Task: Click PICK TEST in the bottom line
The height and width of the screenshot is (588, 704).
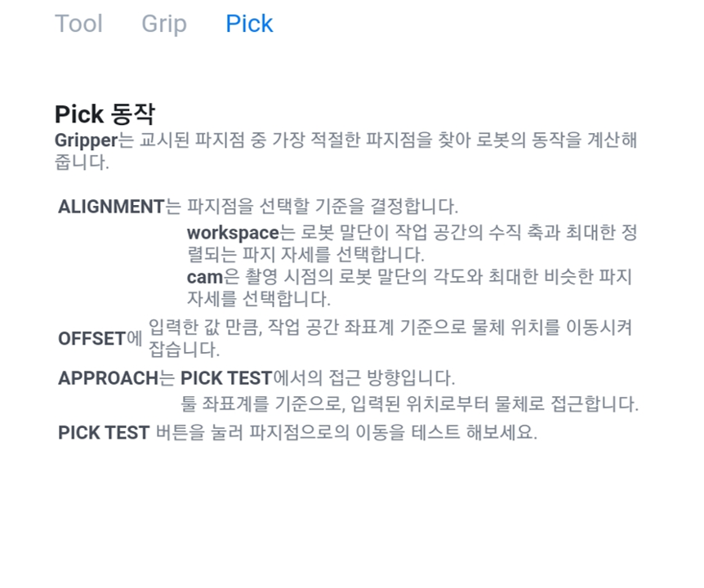Action: pyautogui.click(x=104, y=433)
